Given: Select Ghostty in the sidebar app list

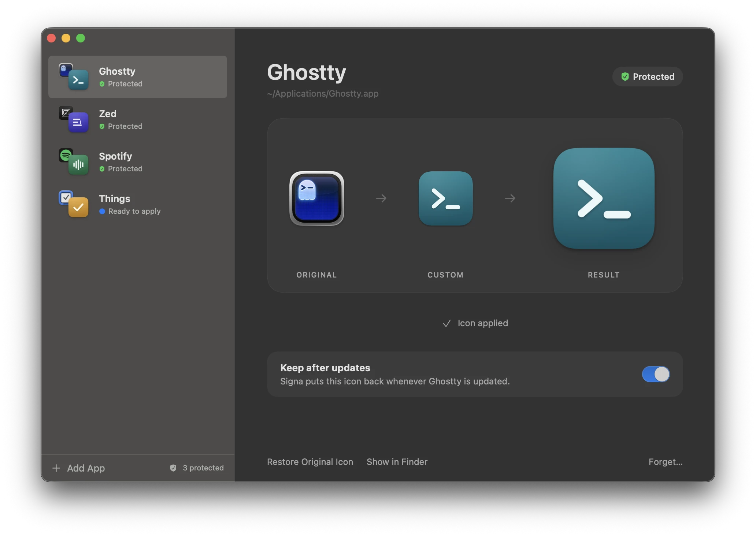Looking at the screenshot, I should pyautogui.click(x=137, y=77).
